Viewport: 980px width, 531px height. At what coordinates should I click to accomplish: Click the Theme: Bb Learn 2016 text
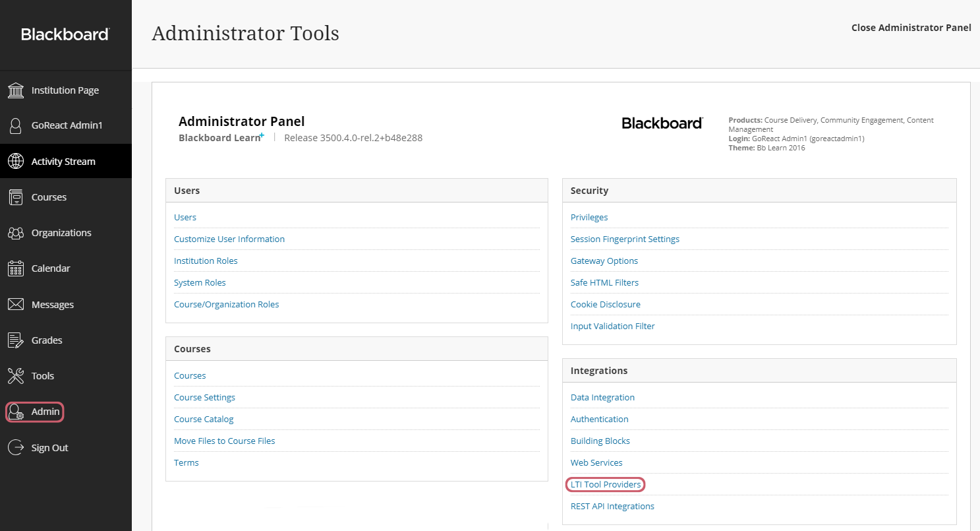767,148
